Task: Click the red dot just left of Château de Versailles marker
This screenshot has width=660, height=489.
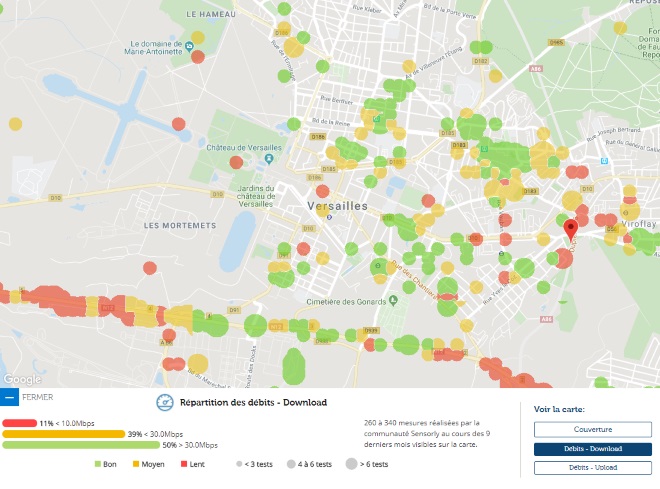Action: [236, 162]
